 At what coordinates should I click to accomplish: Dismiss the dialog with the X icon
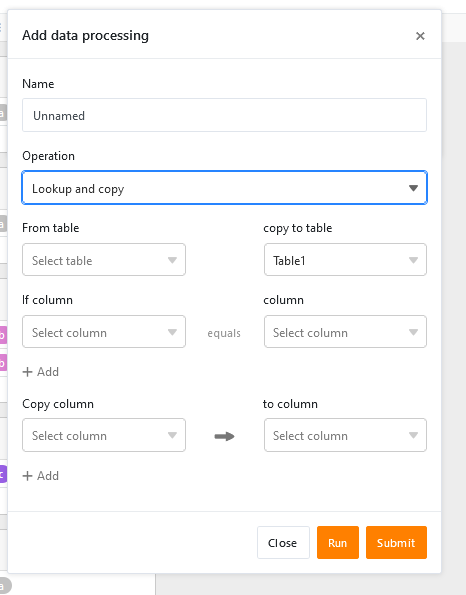pyautogui.click(x=420, y=36)
